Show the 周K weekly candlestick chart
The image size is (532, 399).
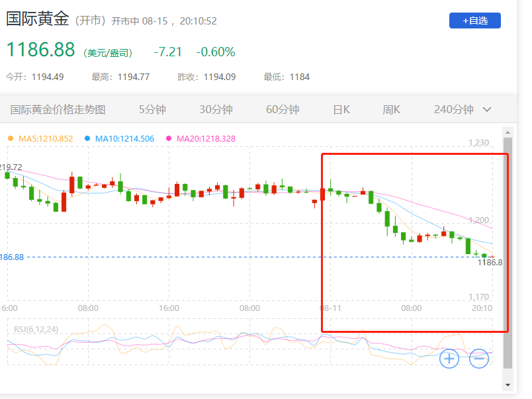391,110
